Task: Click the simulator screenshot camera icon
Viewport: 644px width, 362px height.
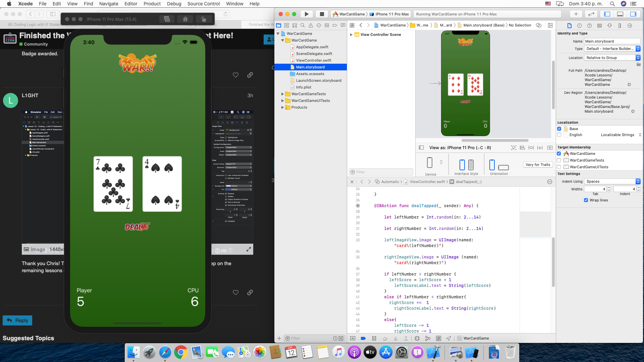Action: 167,19
